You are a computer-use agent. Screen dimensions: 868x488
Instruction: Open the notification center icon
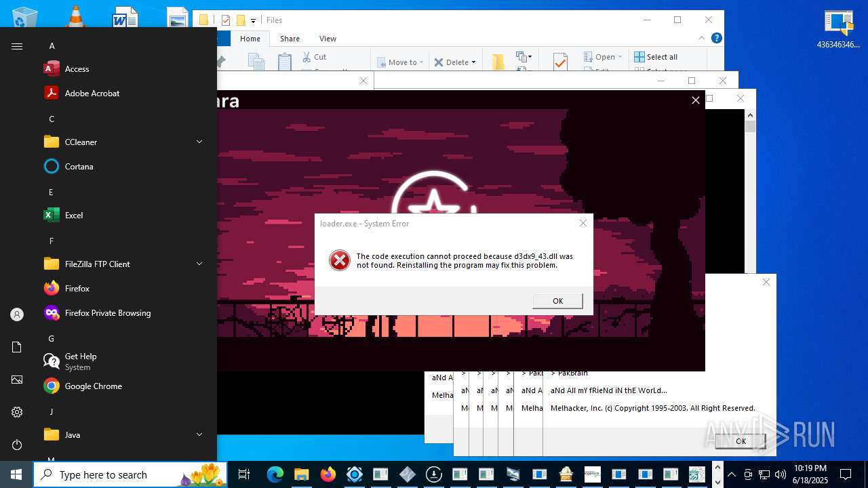[846, 474]
